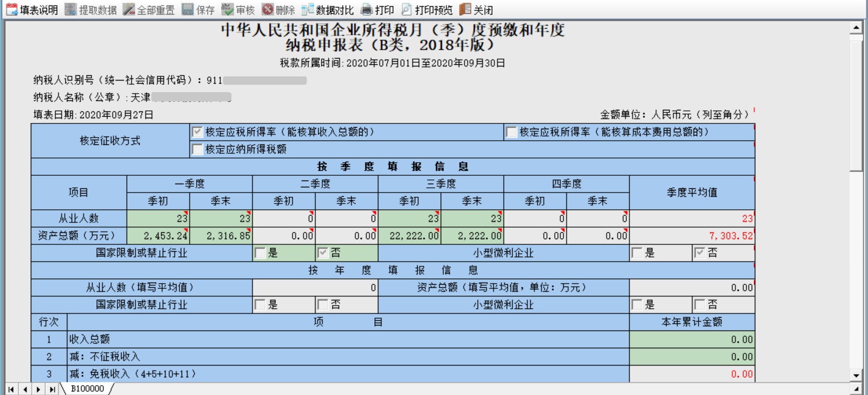This screenshot has height=395, width=868.
Task: Click the 保存 save icon
Action: tap(187, 9)
